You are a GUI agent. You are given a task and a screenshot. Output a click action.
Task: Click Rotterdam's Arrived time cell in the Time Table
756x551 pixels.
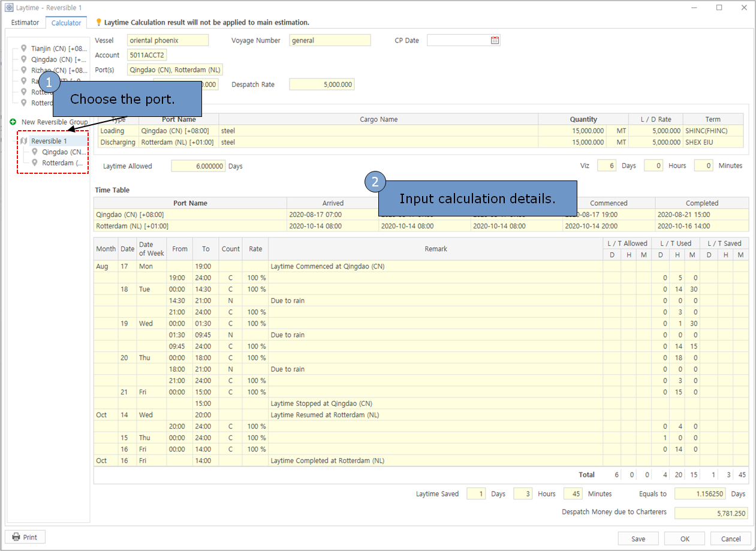point(333,226)
